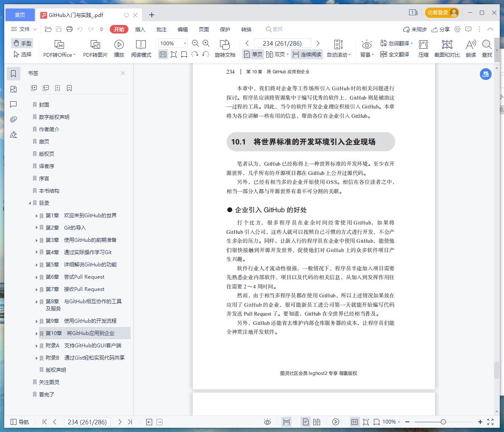Go to next page in ribbon
This screenshot has height=432, width=504.
pyautogui.click(x=318, y=43)
